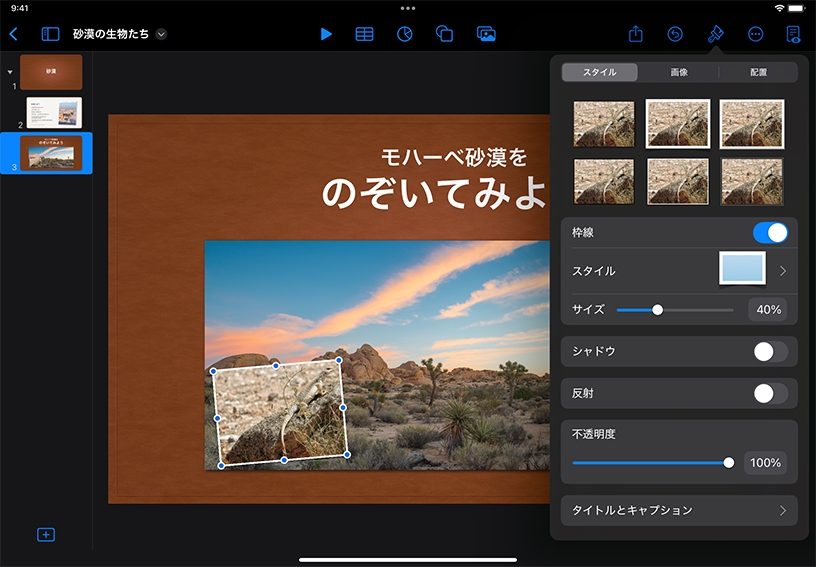Insert a table from toolbar
The height and width of the screenshot is (567, 816).
[x=365, y=34]
